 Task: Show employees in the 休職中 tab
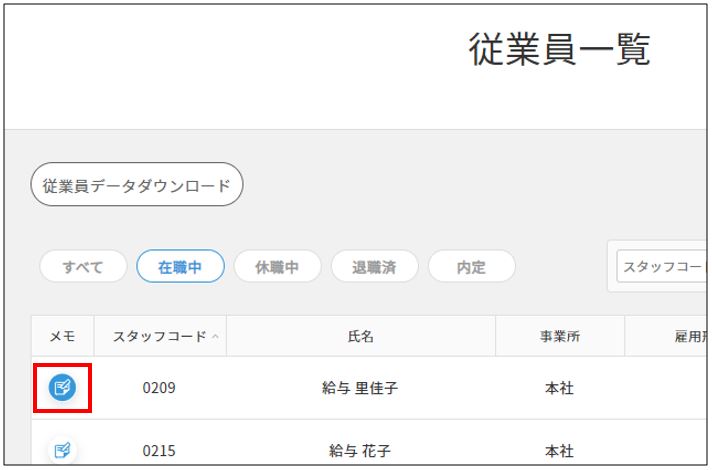pyautogui.click(x=277, y=267)
